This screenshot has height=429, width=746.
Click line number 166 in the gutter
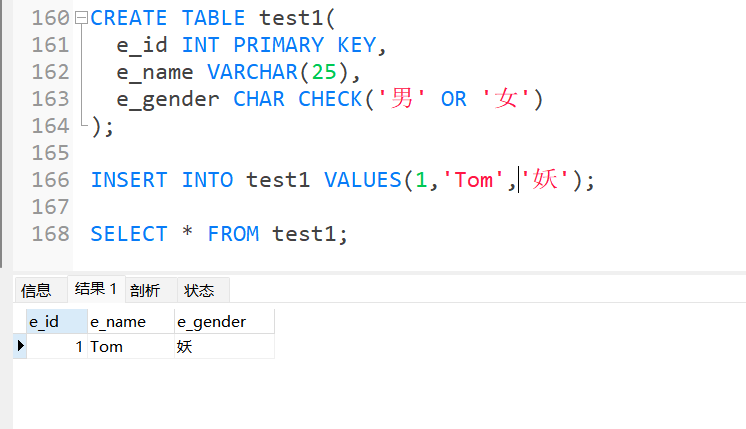click(50, 180)
